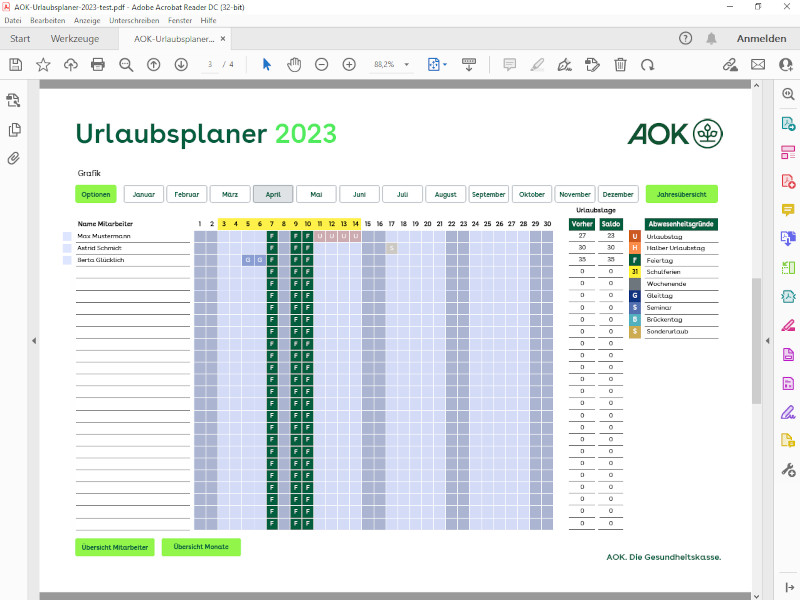Image resolution: width=800 pixels, height=600 pixels.
Task: Click the orange U Urlaubstag legend swatch
Action: 635,237
